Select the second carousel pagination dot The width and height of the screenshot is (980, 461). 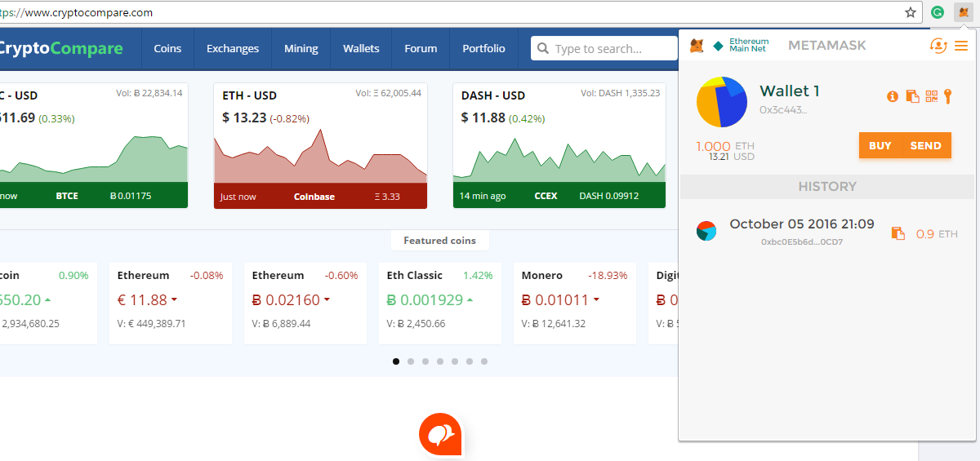(x=411, y=361)
